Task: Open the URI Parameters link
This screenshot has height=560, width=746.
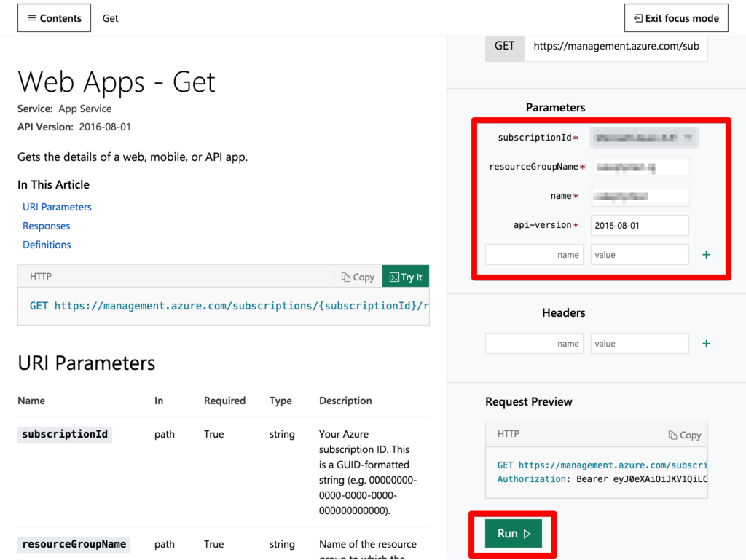Action: tap(57, 207)
